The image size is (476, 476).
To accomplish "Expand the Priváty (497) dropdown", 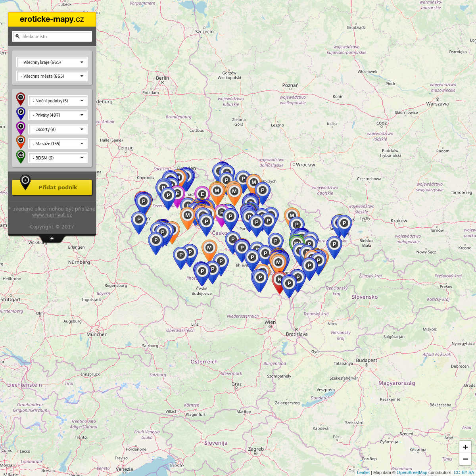I will pos(58,115).
